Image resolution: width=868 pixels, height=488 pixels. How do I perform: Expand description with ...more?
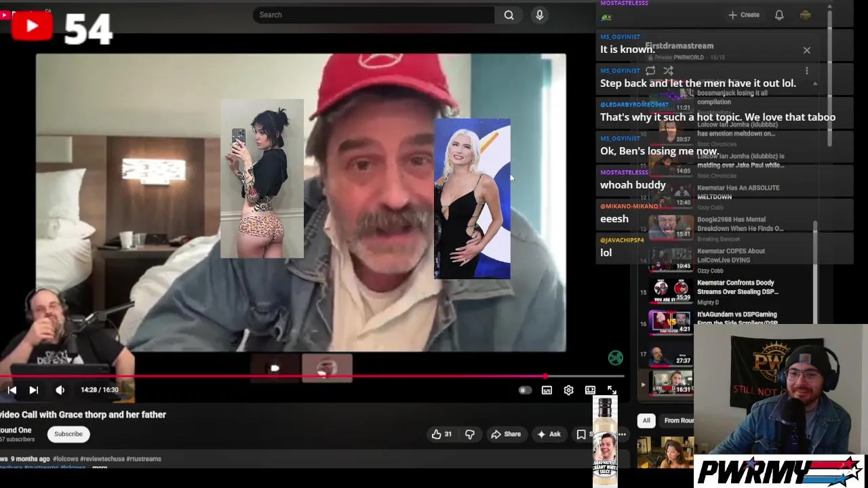pyautogui.click(x=99, y=468)
